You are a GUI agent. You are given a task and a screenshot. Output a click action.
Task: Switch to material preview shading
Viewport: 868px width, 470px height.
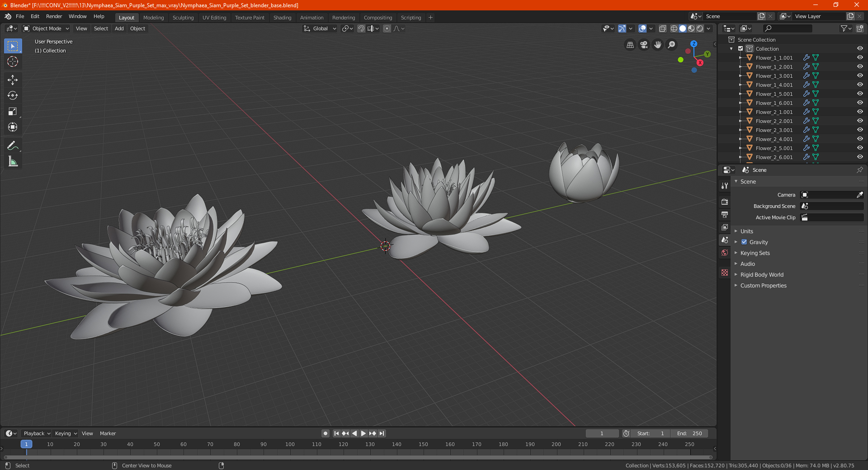[x=691, y=28]
